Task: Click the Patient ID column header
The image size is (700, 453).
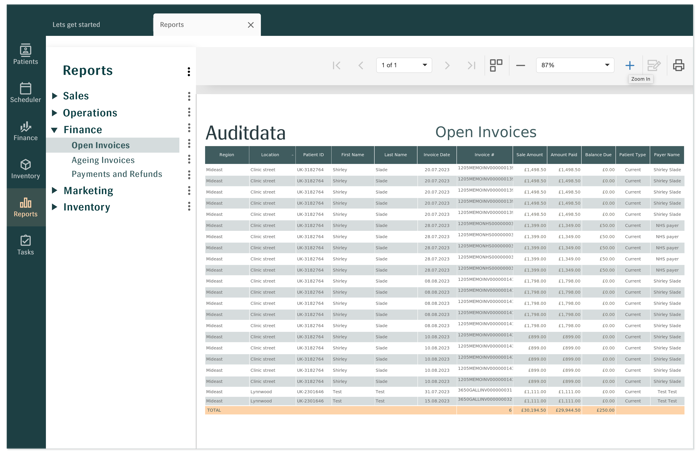Action: (x=313, y=155)
